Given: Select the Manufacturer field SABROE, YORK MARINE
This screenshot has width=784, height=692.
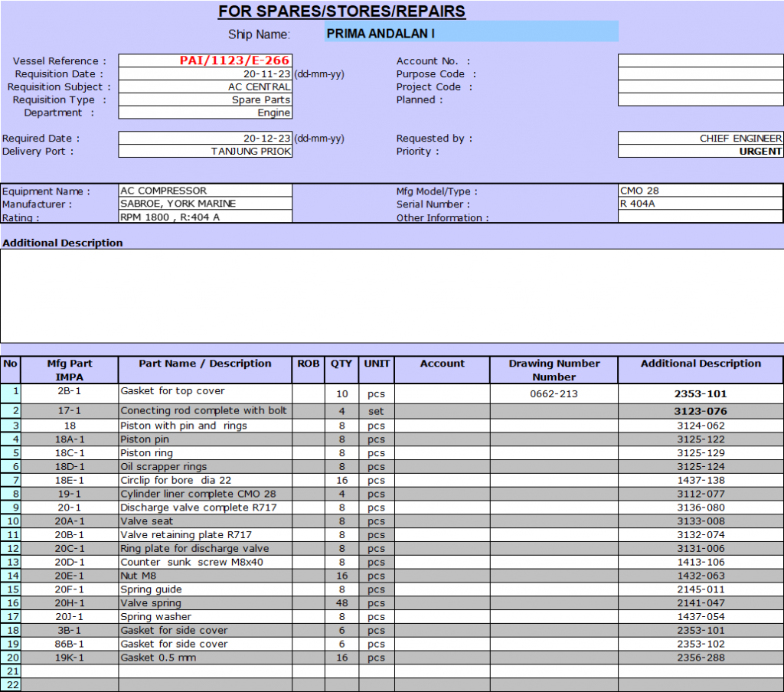Looking at the screenshot, I should pyautogui.click(x=205, y=204).
